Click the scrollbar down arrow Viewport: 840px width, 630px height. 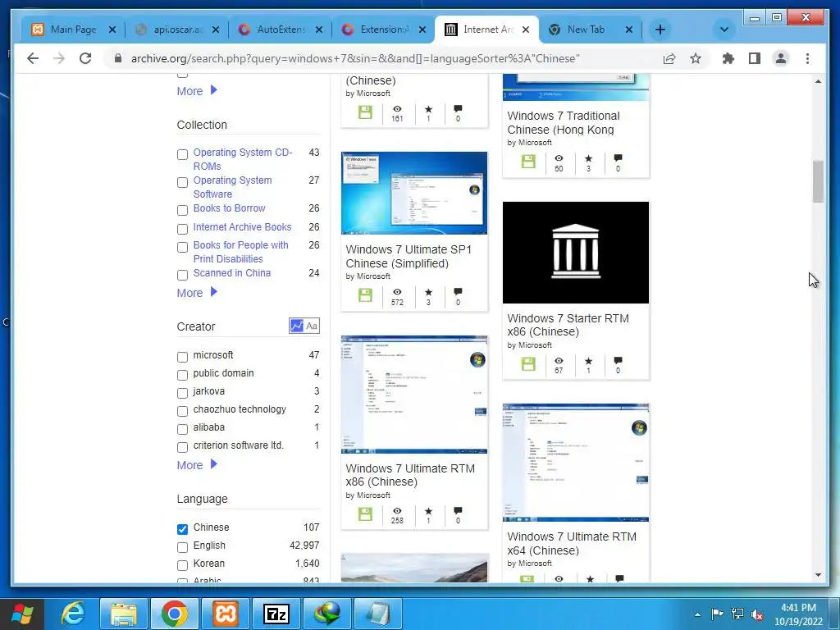tap(818, 575)
